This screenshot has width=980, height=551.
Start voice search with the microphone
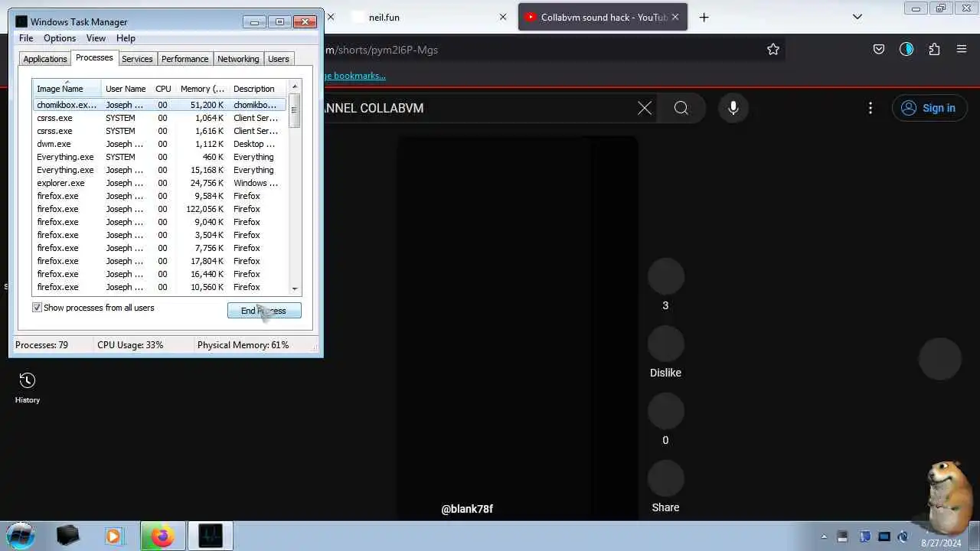click(733, 108)
